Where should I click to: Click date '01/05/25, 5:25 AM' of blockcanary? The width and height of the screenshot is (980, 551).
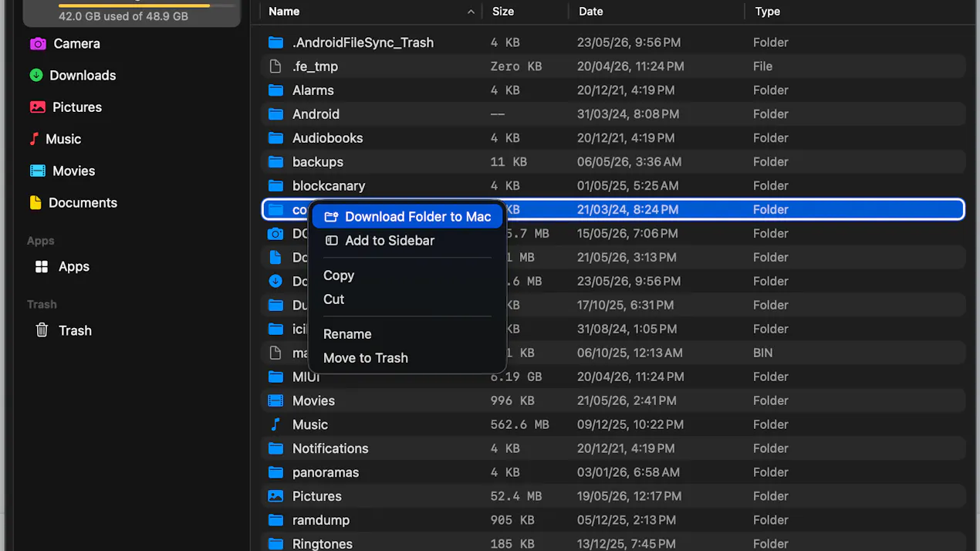[x=628, y=186]
